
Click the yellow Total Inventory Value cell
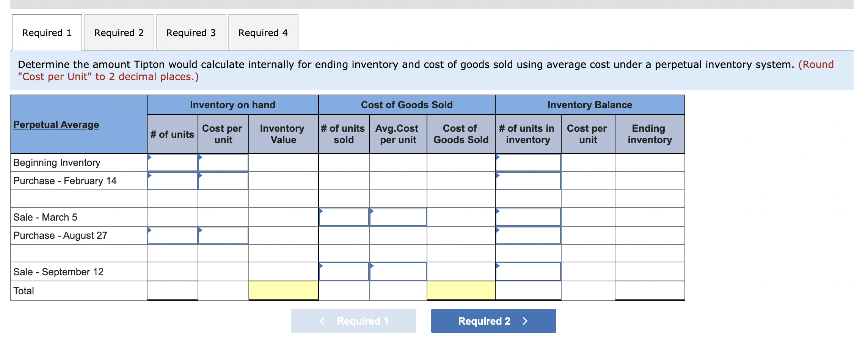click(283, 290)
